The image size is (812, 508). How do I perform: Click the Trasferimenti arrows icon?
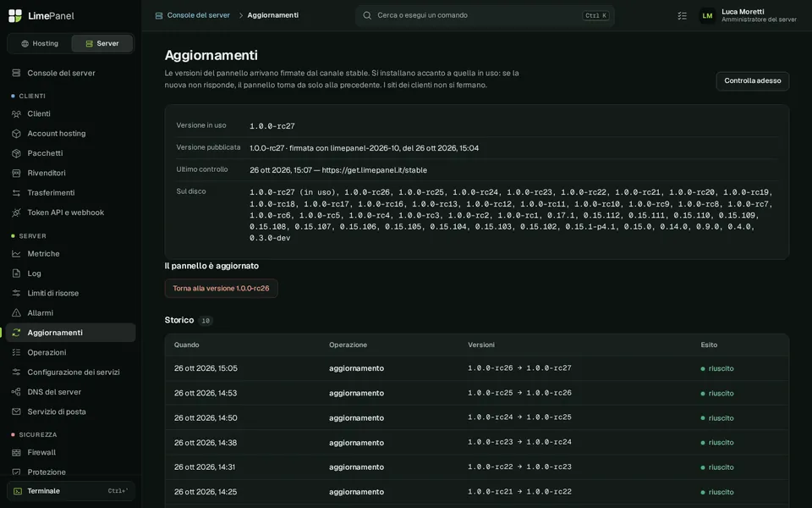[x=16, y=192]
